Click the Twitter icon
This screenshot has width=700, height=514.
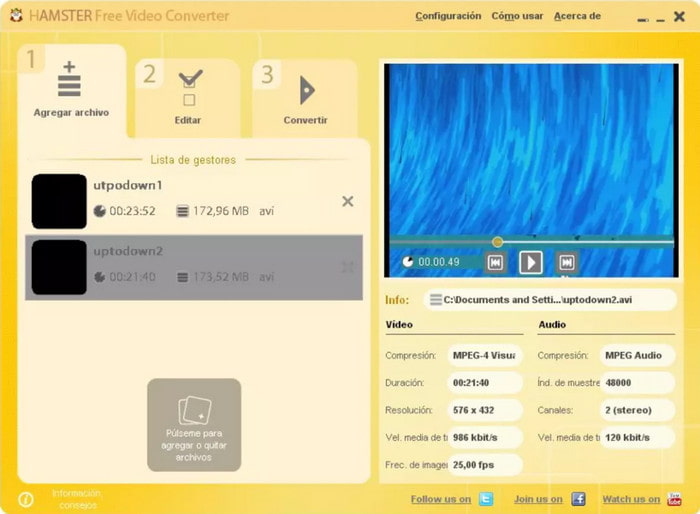pos(487,499)
